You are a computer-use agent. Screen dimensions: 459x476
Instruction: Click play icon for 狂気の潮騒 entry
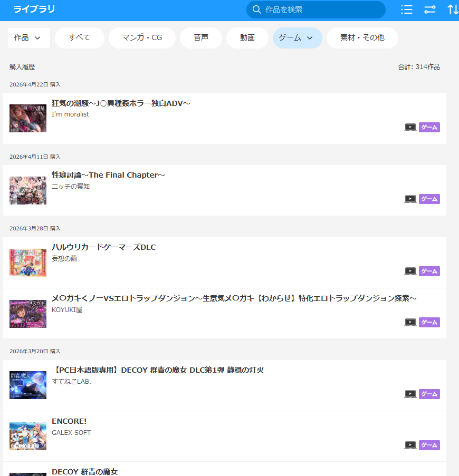410,127
